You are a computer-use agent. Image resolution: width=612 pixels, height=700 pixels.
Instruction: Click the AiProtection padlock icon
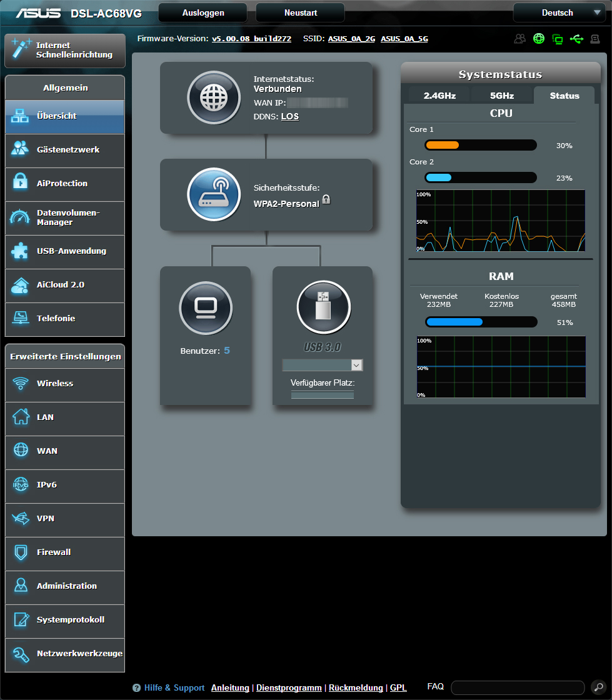pos(20,182)
